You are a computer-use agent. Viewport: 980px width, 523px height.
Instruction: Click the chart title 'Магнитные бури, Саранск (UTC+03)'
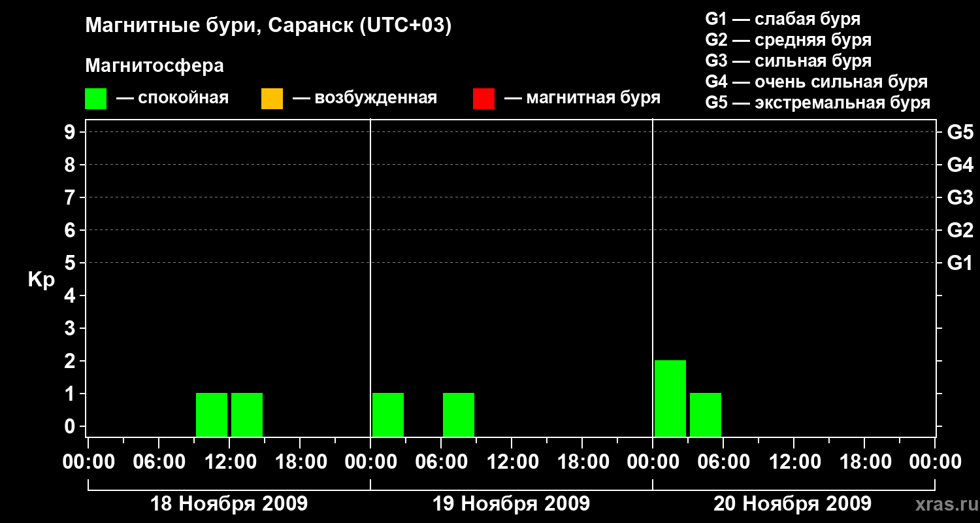point(269,26)
